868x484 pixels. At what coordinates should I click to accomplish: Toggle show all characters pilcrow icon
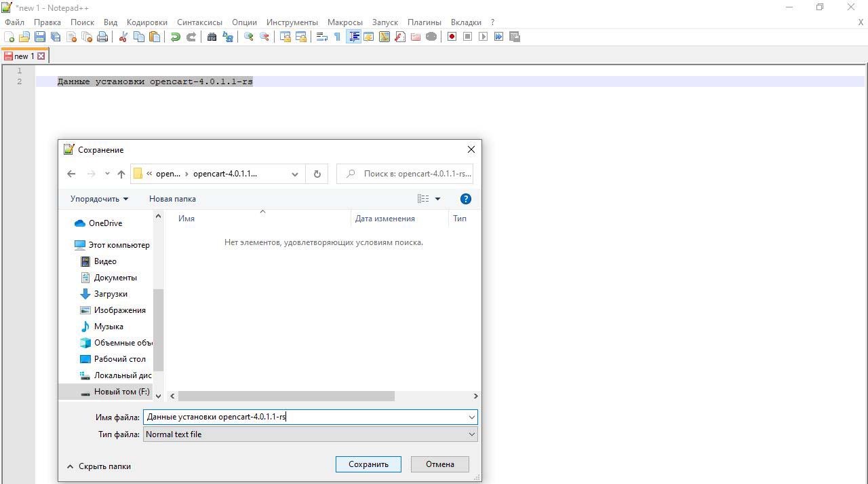point(337,37)
